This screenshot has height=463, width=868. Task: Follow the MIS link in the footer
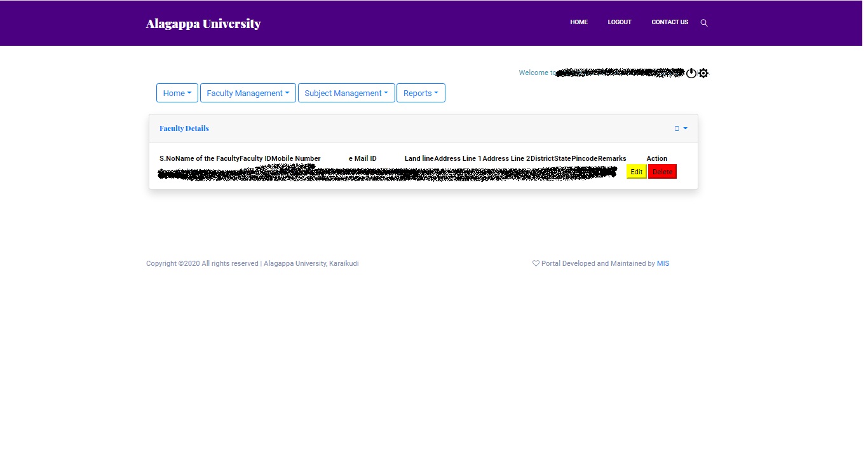[663, 263]
